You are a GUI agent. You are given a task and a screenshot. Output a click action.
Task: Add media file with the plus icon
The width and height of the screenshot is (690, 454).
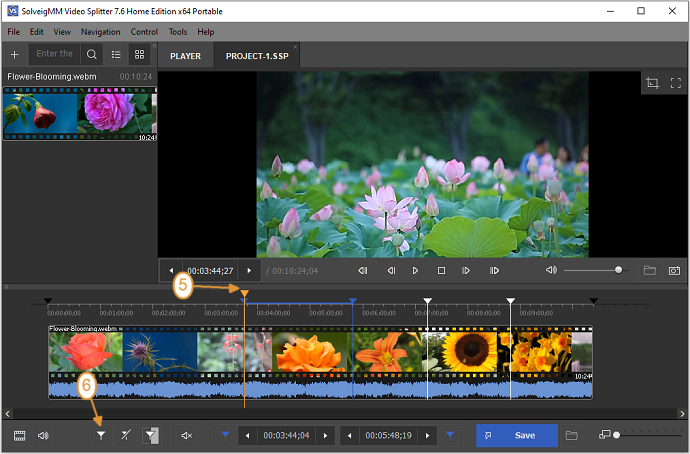pyautogui.click(x=15, y=55)
